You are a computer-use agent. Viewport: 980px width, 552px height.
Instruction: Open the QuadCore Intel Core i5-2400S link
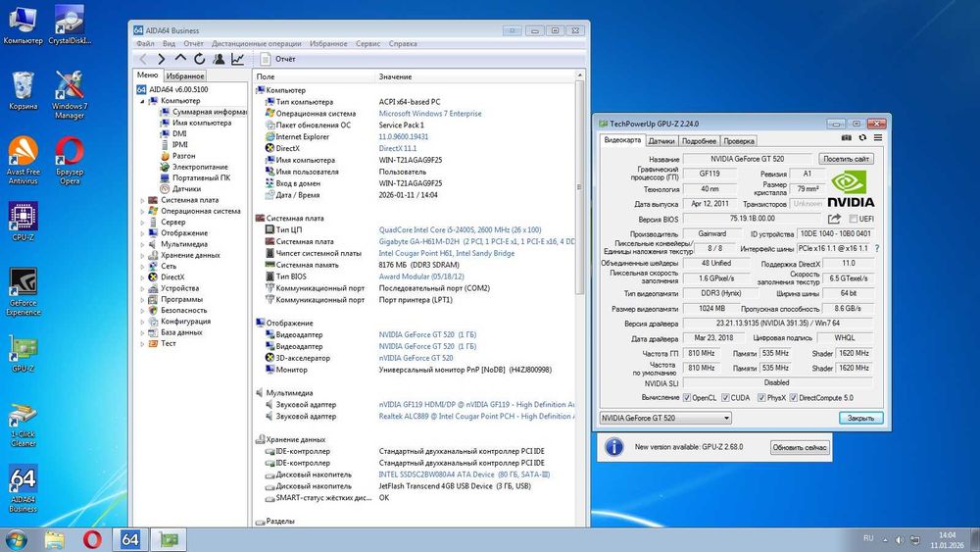pos(460,230)
